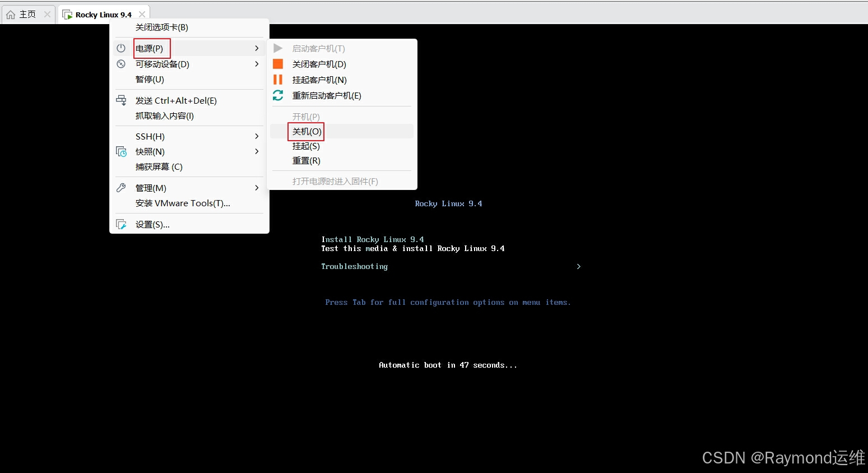This screenshot has width=868, height=473.
Task: Expand the 快照(N) submenu arrow
Action: (x=257, y=151)
